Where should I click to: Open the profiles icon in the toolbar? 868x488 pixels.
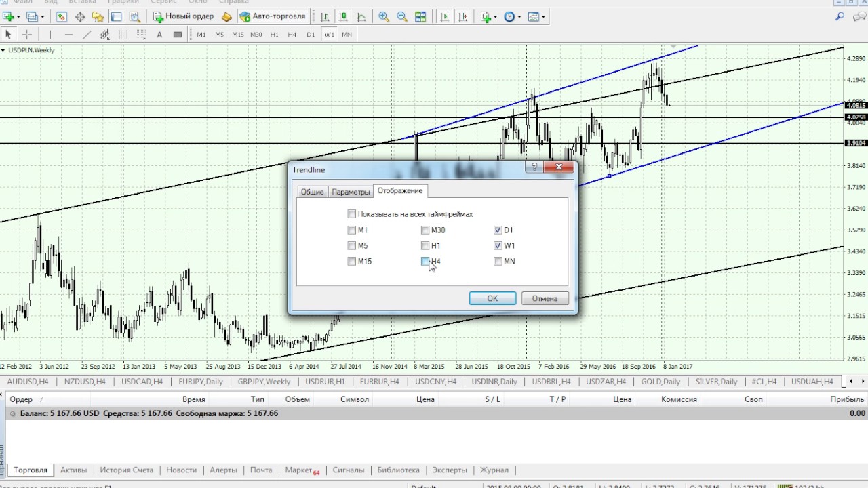32,16
